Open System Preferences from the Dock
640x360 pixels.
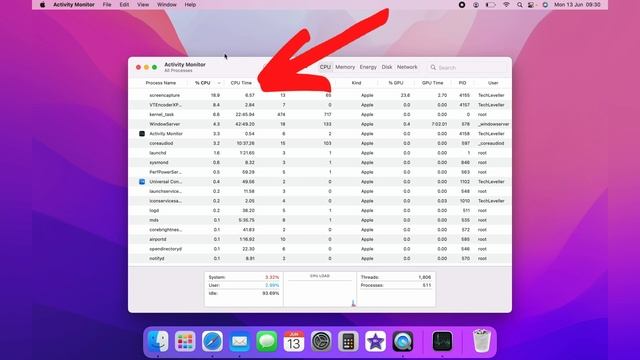(321, 341)
